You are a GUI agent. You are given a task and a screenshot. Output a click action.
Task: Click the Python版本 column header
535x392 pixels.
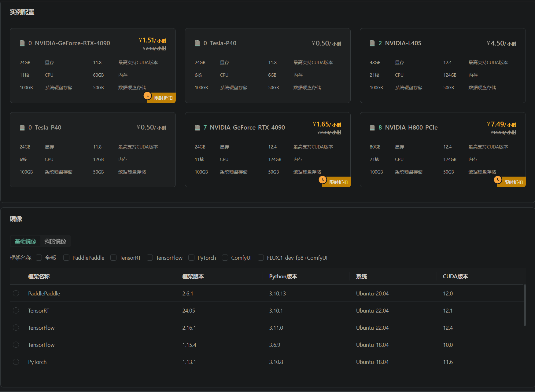click(x=283, y=277)
